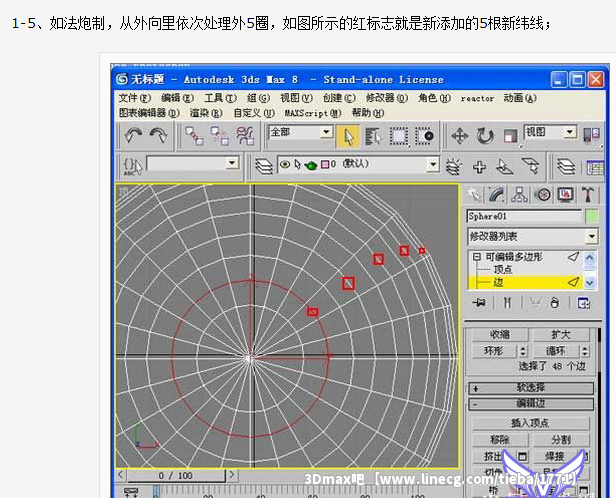Image resolution: width=616 pixels, height=498 pixels.
Task: Select the Bind to Space Warp tool
Action: [244, 136]
